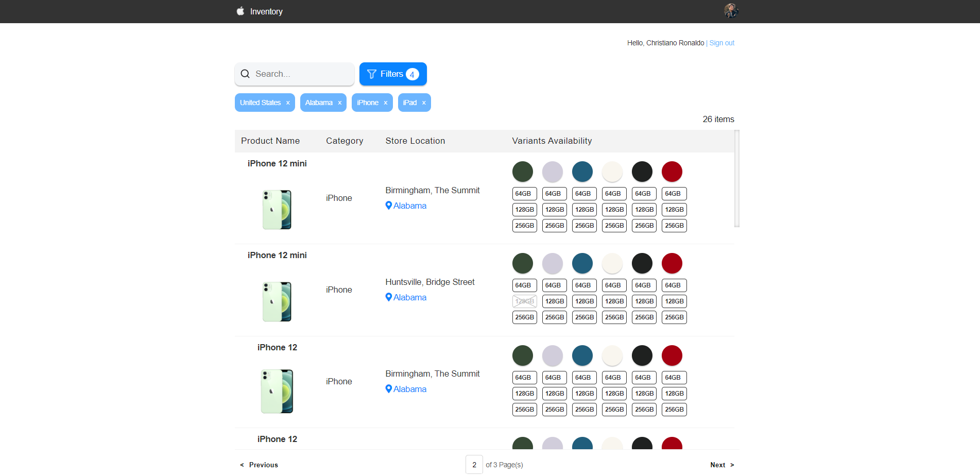Click the Apple logo in header
Screen dimensions: 980x475
tap(240, 11)
